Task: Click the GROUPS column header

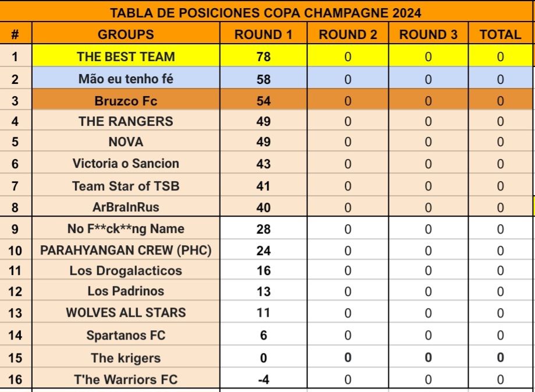Action: (126, 34)
